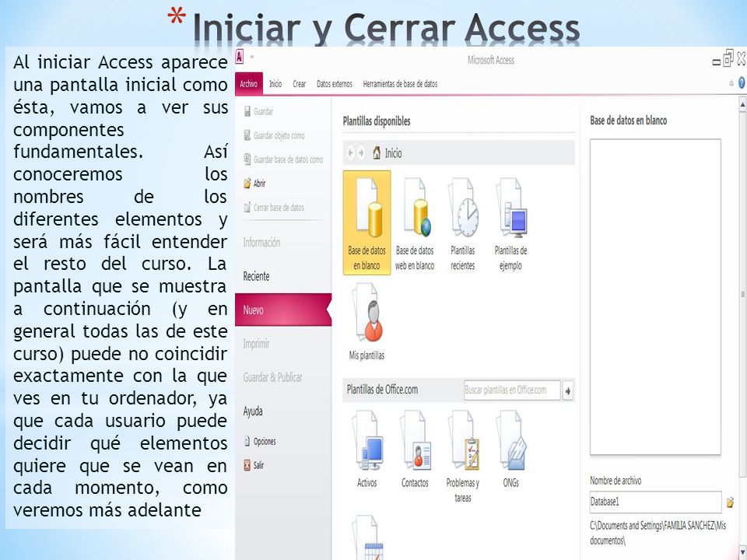747x560 pixels.
Task: Click the Quick Access Toolbar customize arrow
Action: [x=252, y=58]
